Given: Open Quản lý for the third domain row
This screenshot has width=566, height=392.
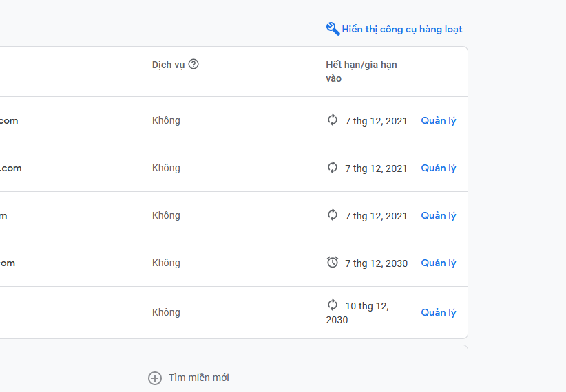Looking at the screenshot, I should [x=439, y=216].
